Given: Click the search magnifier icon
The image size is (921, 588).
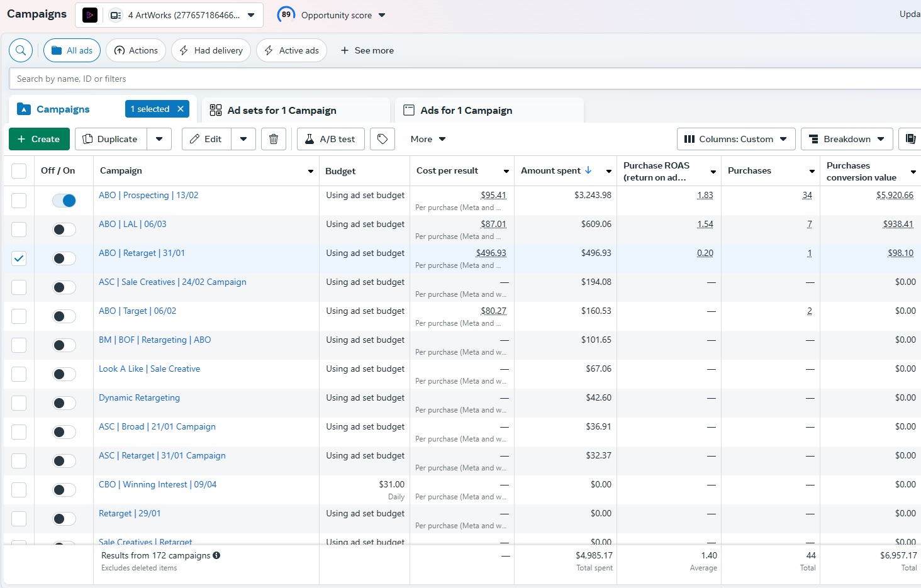Looking at the screenshot, I should 21,50.
